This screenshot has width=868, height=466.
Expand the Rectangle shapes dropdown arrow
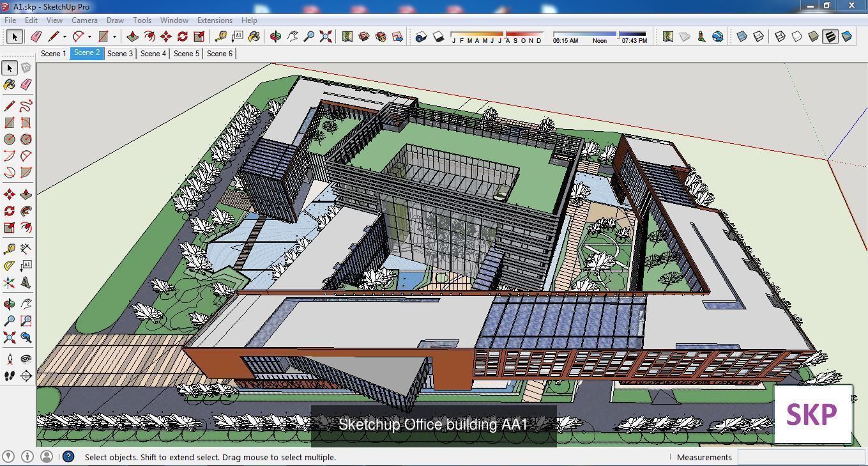coord(114,36)
